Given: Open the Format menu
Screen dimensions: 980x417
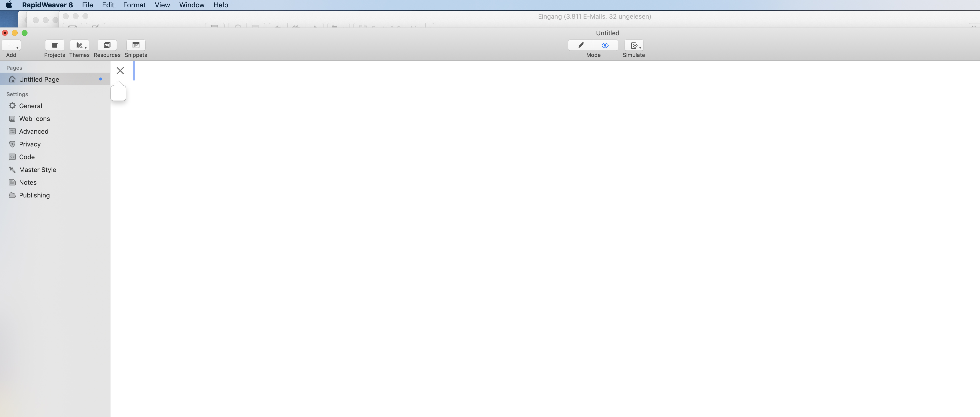Looking at the screenshot, I should pyautogui.click(x=134, y=5).
